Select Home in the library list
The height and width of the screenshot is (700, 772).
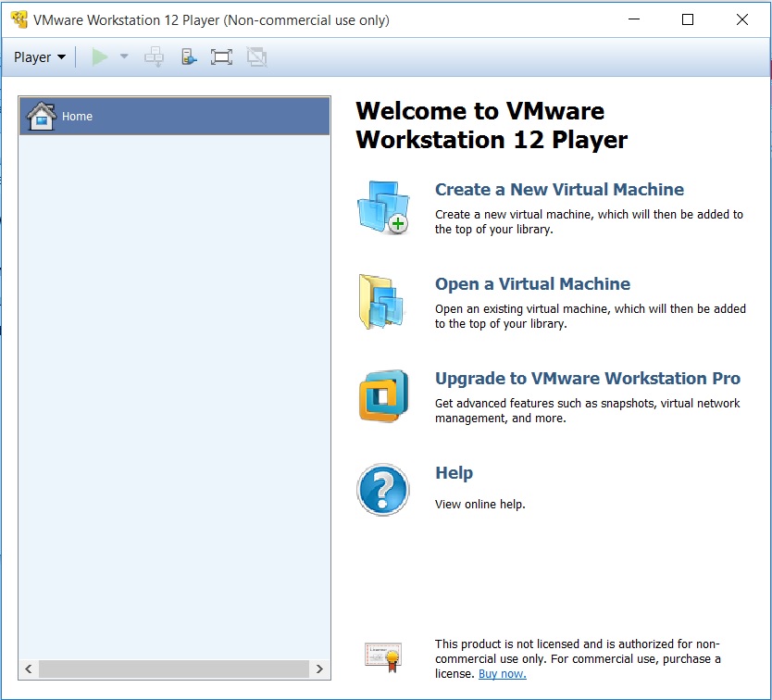point(174,117)
